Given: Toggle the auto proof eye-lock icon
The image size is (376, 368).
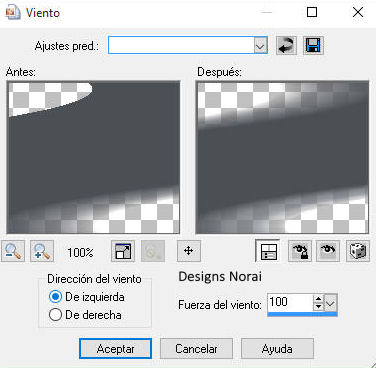Looking at the screenshot, I should (300, 251).
